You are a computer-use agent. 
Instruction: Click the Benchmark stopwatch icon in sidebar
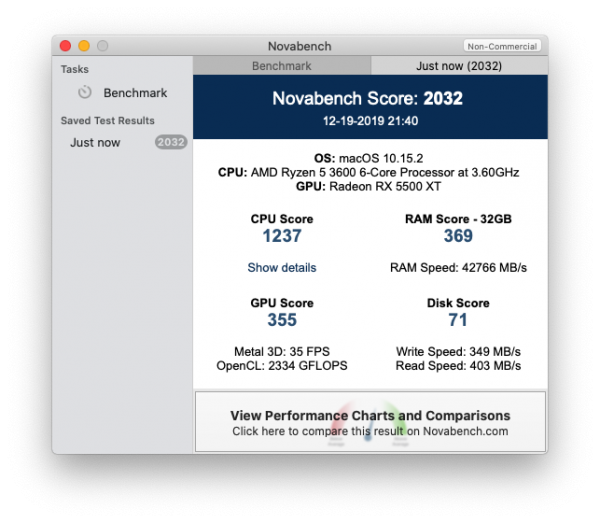tap(85, 93)
